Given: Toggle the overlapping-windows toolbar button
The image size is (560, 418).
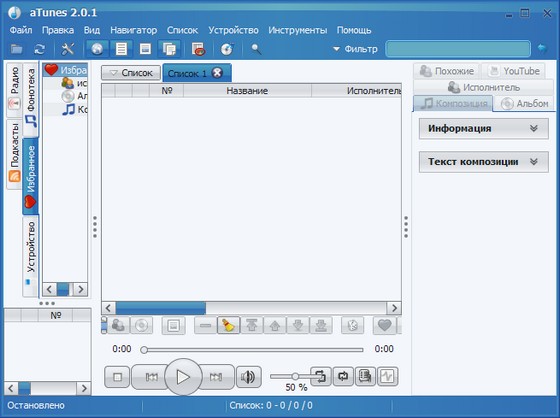Looking at the screenshot, I should [169, 49].
